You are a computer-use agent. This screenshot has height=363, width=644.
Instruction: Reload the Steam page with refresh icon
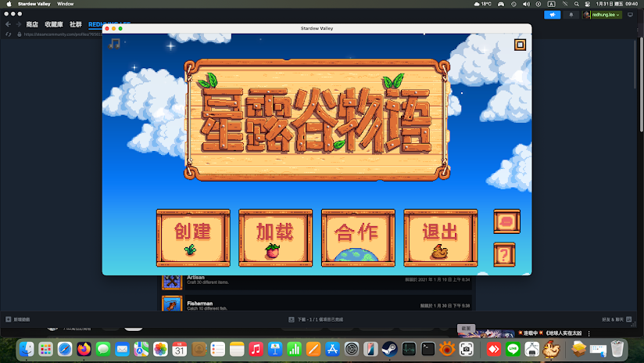tap(9, 34)
